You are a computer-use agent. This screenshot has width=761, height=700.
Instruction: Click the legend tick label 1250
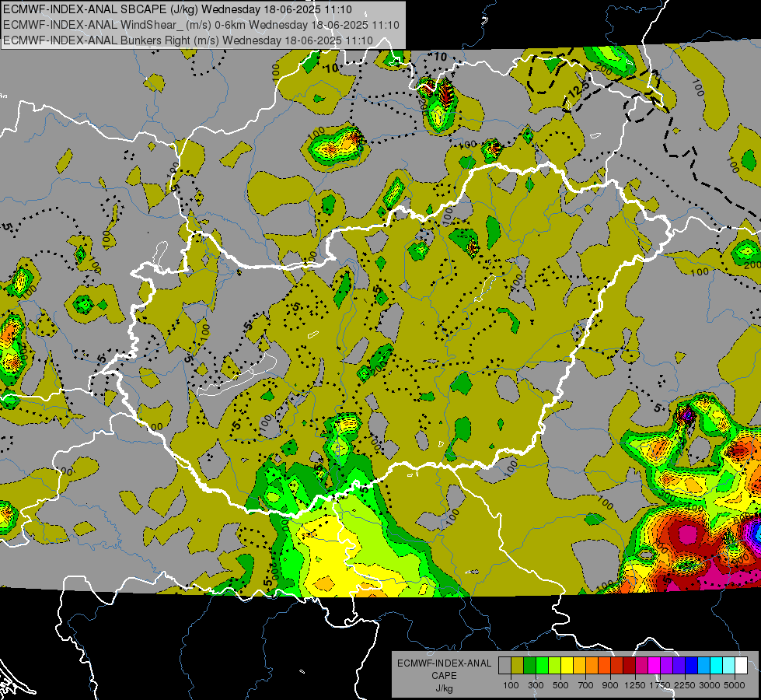tap(635, 685)
